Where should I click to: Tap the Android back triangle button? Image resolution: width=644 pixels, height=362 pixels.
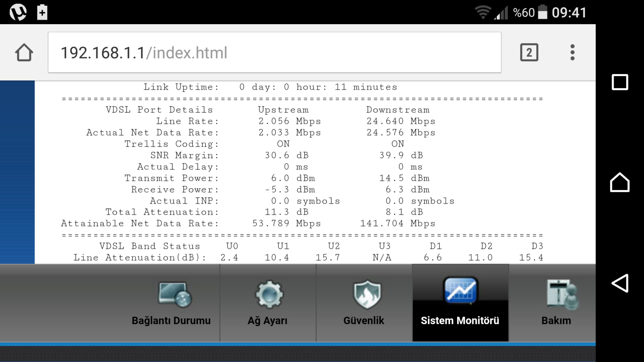(620, 283)
